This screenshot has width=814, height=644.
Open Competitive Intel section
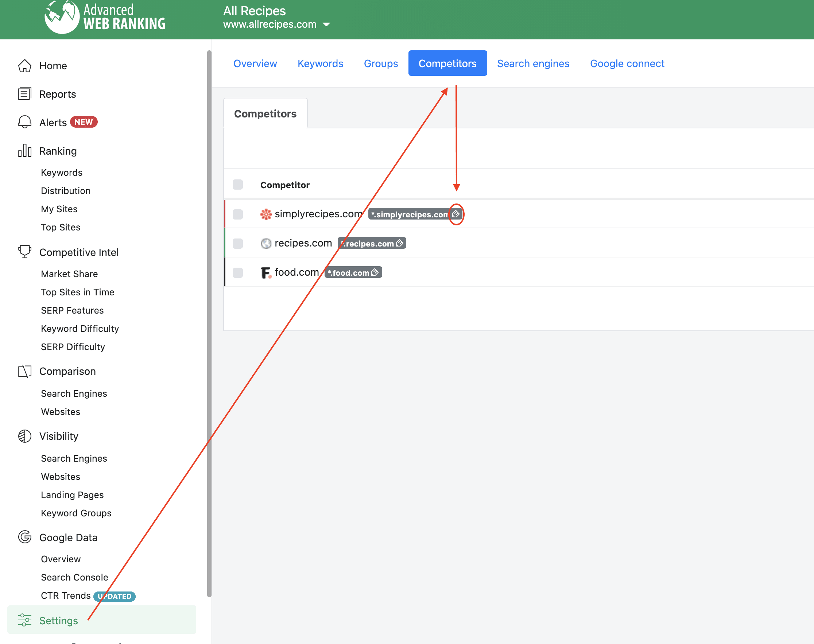(79, 252)
